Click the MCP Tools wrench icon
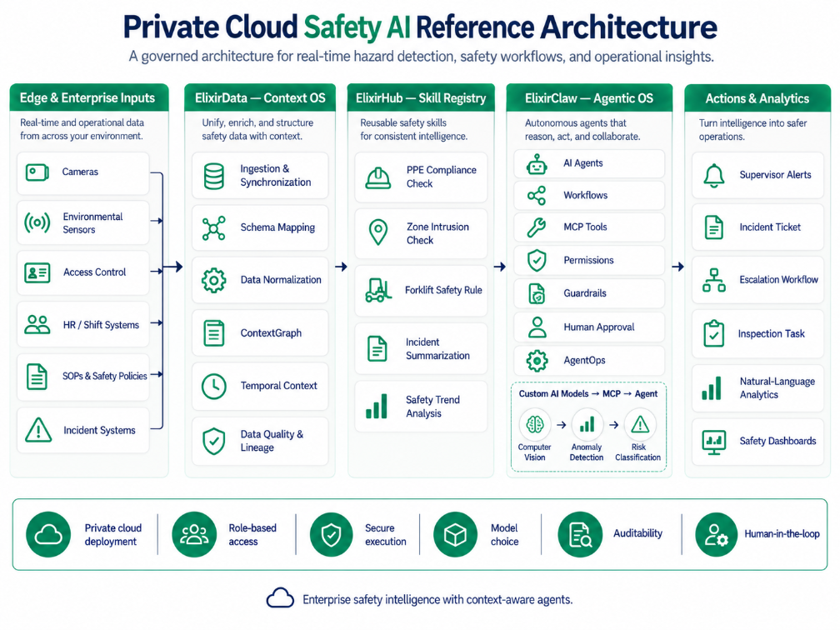The height and width of the screenshot is (630, 840). coord(537,227)
